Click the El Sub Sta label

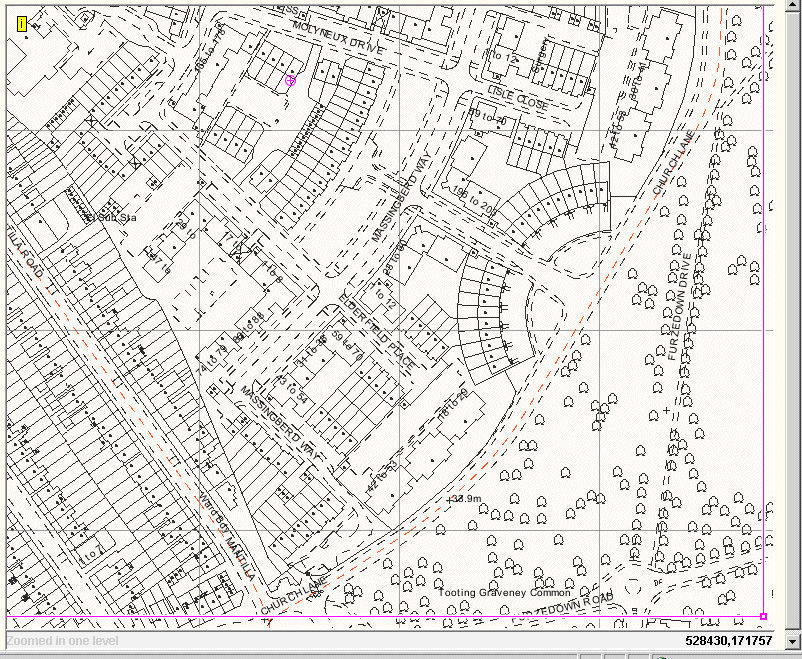pyautogui.click(x=111, y=217)
